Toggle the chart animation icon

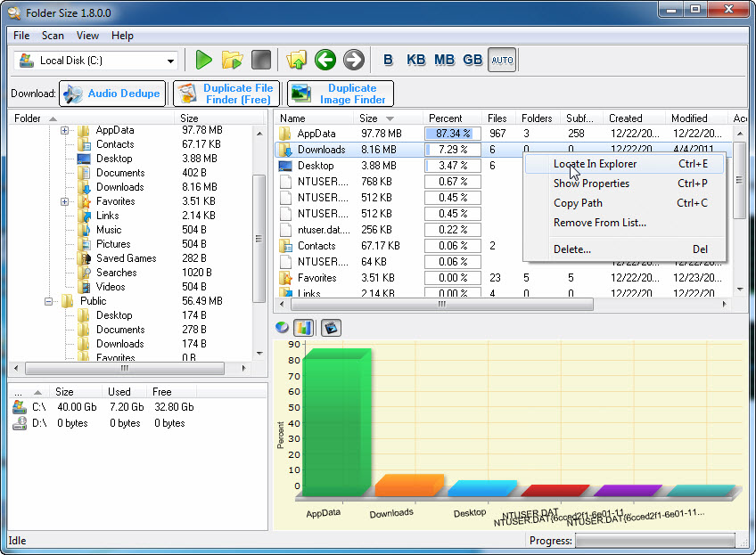click(331, 328)
